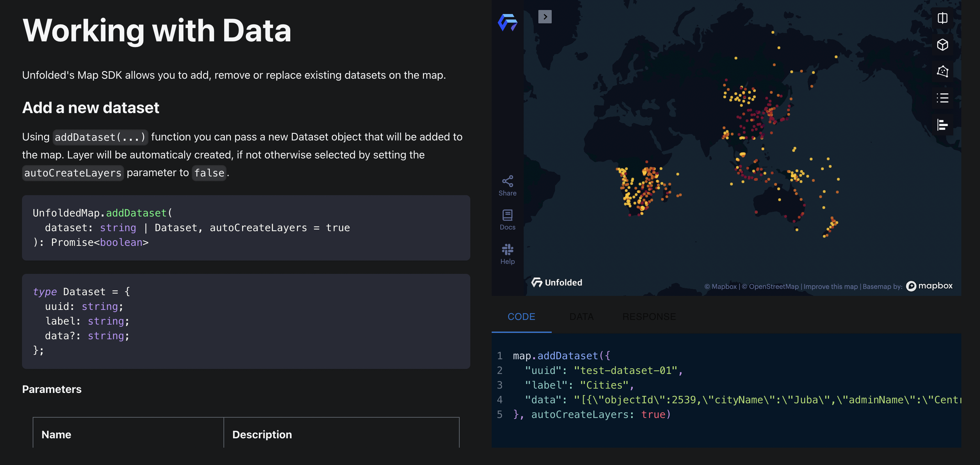This screenshot has width=980, height=465.
Task: Click the Working with Data heading
Action: [x=157, y=30]
